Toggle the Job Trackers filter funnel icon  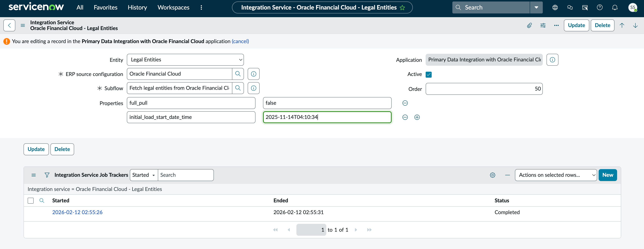coord(47,175)
